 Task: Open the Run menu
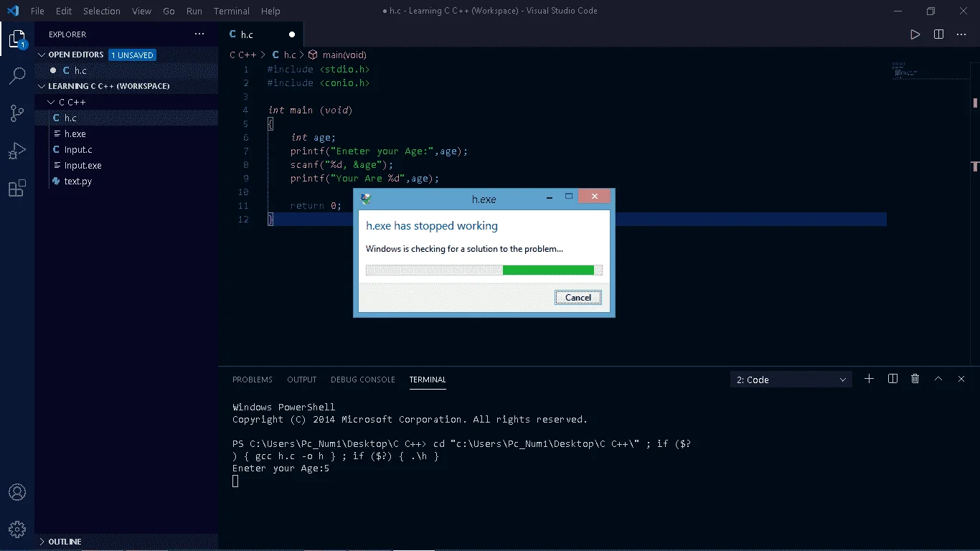(194, 11)
